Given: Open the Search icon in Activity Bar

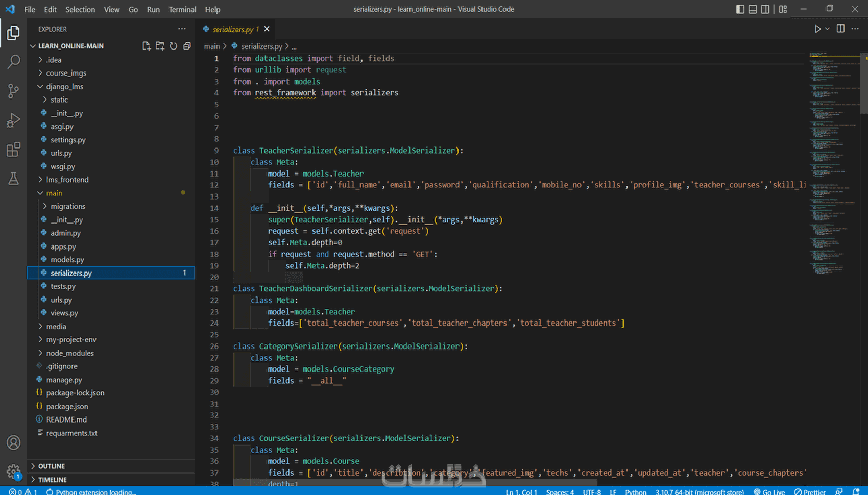Looking at the screenshot, I should pos(13,61).
